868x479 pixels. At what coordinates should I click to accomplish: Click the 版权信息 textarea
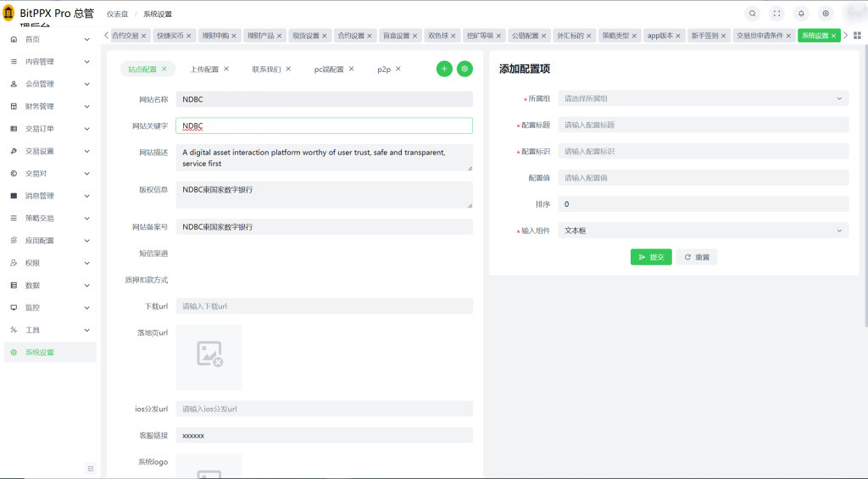pos(325,195)
